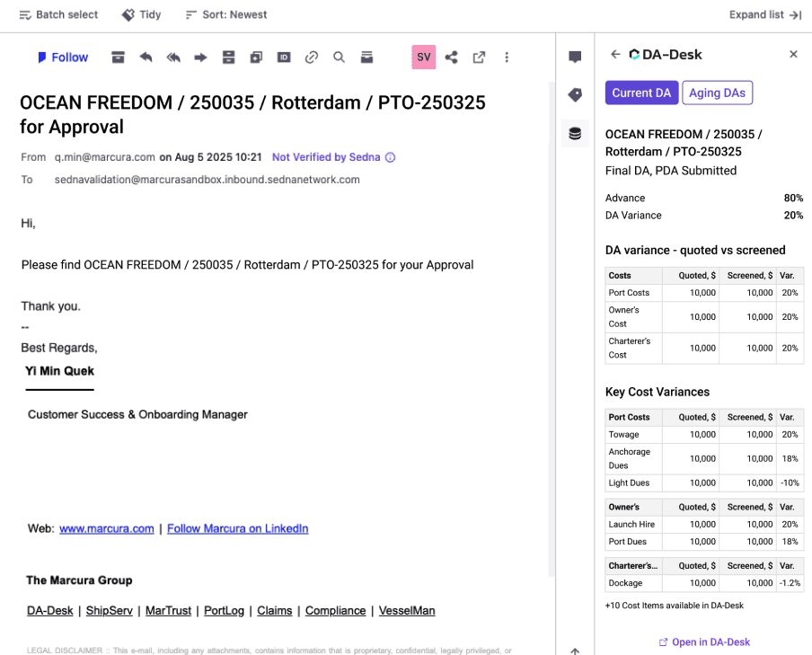This screenshot has width=812, height=655.
Task: Open Follow Marcura on LinkedIn link
Action: (238, 528)
